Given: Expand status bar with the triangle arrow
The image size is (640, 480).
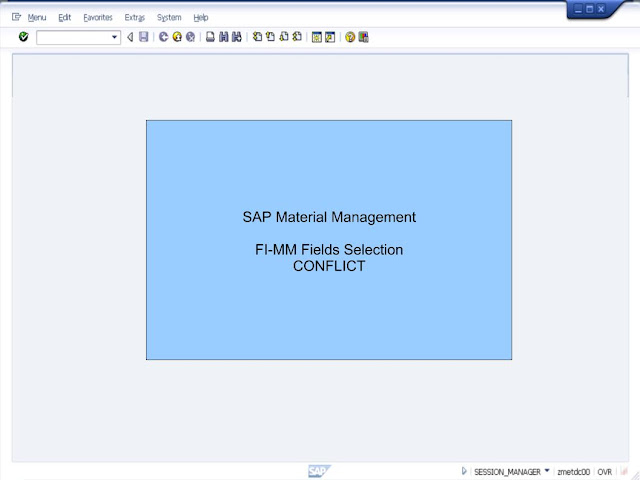Looking at the screenshot, I should (x=464, y=471).
